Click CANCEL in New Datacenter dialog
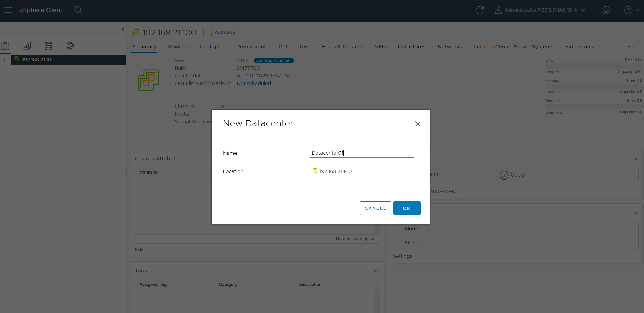This screenshot has width=644, height=313. (x=375, y=208)
